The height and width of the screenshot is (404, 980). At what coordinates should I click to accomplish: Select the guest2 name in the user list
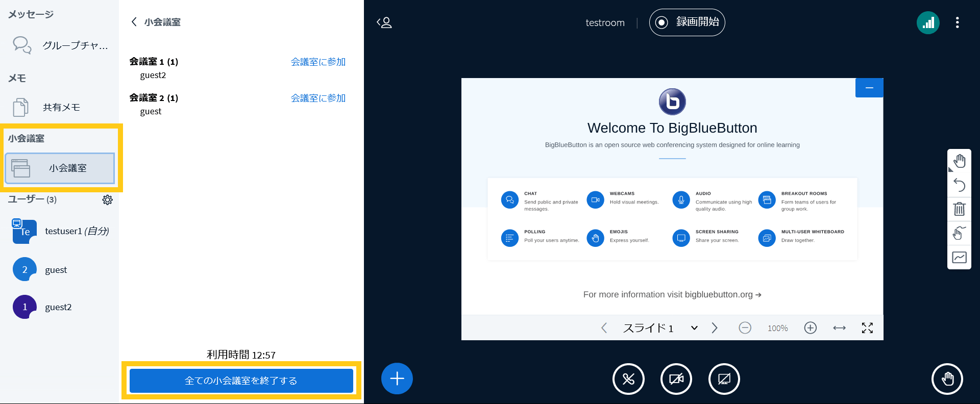coord(58,307)
